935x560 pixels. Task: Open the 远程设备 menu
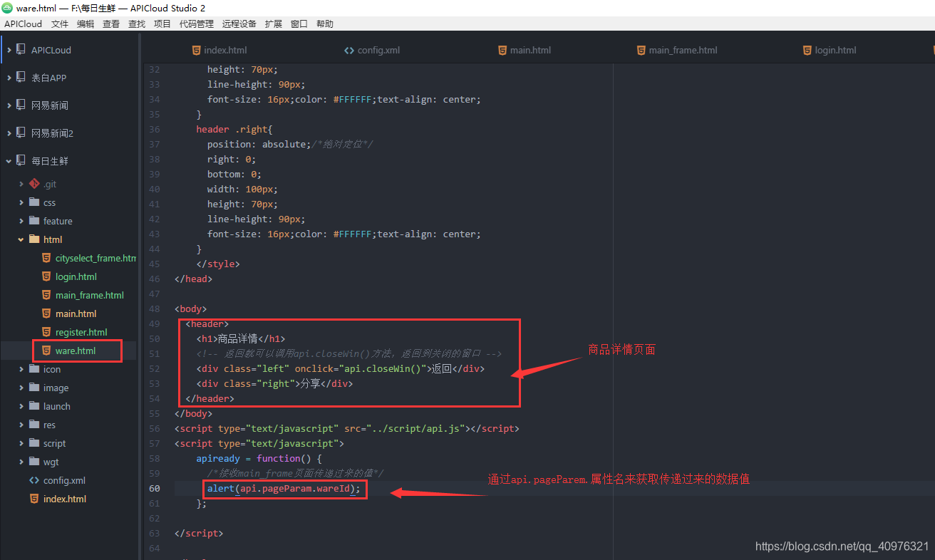pos(239,24)
